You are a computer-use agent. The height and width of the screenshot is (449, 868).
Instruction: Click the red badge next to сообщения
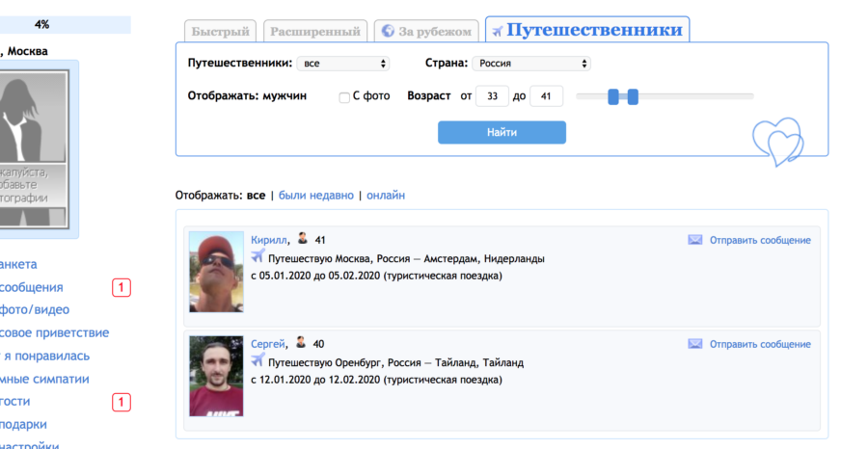tap(122, 287)
